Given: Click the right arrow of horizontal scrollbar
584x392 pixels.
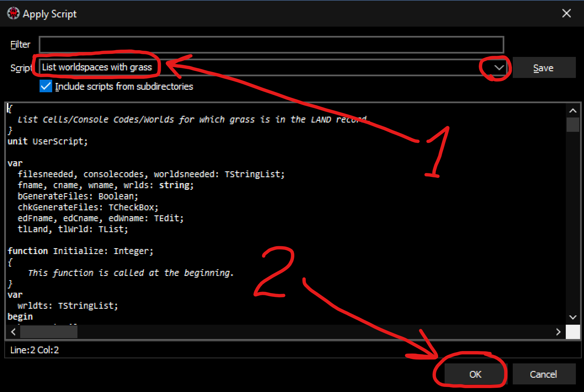Looking at the screenshot, I should [x=558, y=332].
